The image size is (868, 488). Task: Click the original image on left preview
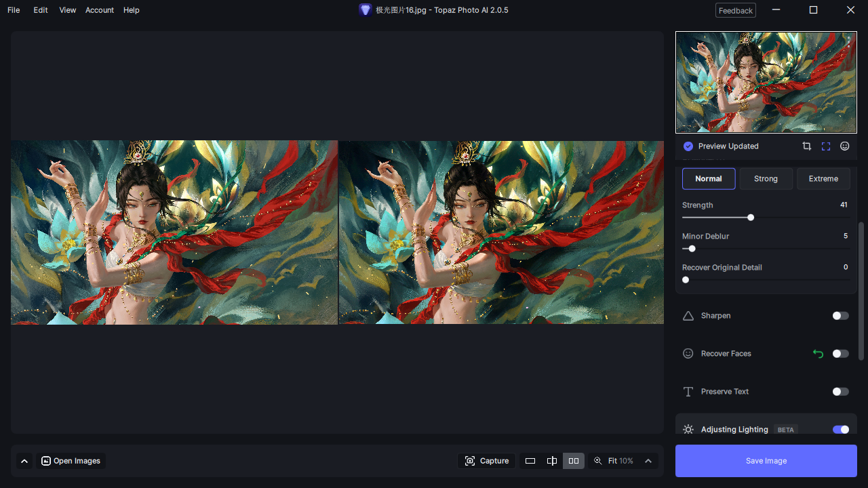click(x=174, y=232)
